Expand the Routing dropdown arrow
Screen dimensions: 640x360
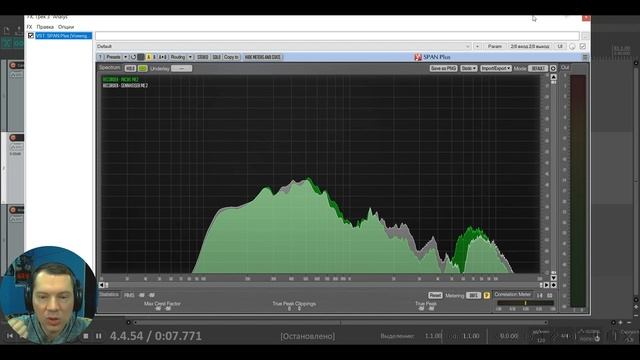pyautogui.click(x=190, y=57)
